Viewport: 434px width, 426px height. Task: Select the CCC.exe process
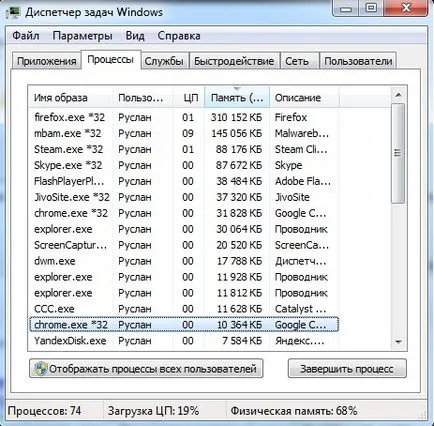click(184, 309)
